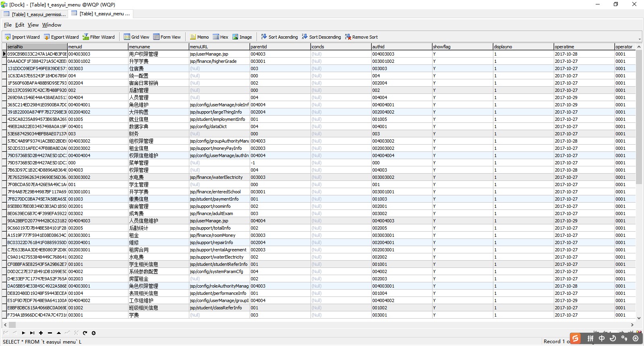The height and width of the screenshot is (346, 644).
Task: Click the operatime column header
Action: 584,47
